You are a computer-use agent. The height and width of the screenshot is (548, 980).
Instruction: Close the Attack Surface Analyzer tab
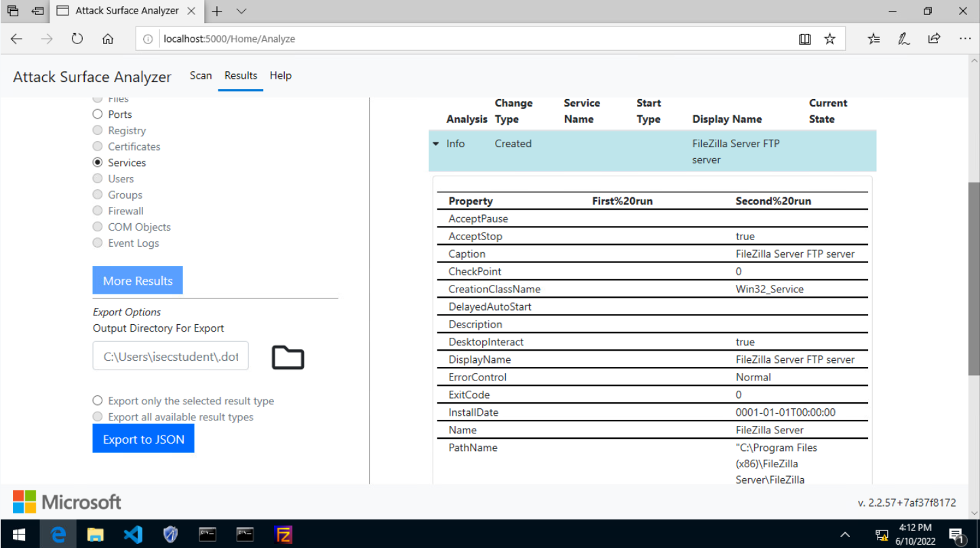coord(191,11)
